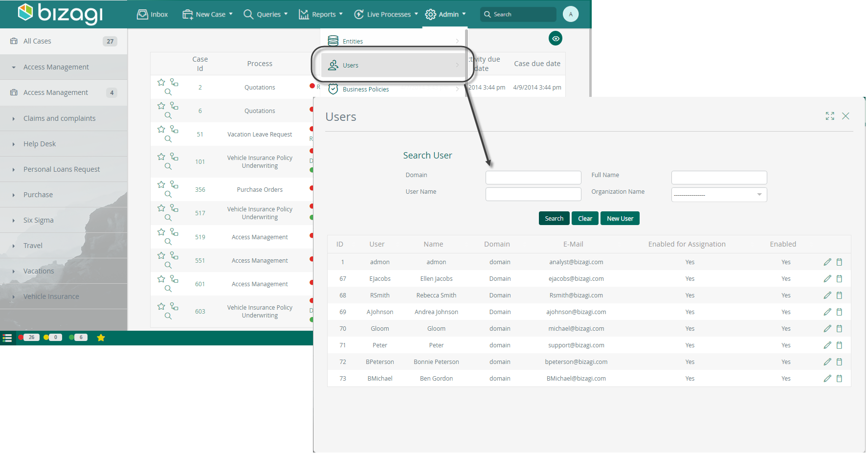
Task: Filter by yellow at-risk cases counter
Action: click(53, 337)
